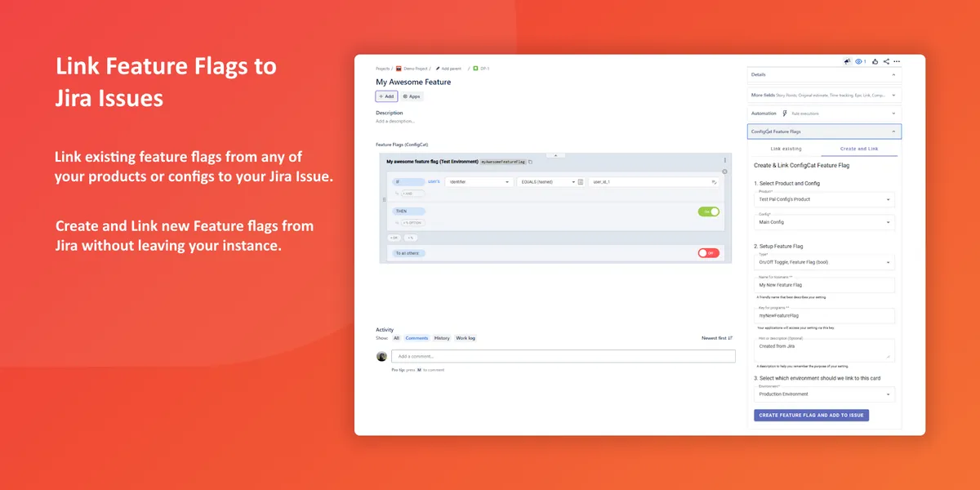Click the Apps button

pyautogui.click(x=412, y=96)
